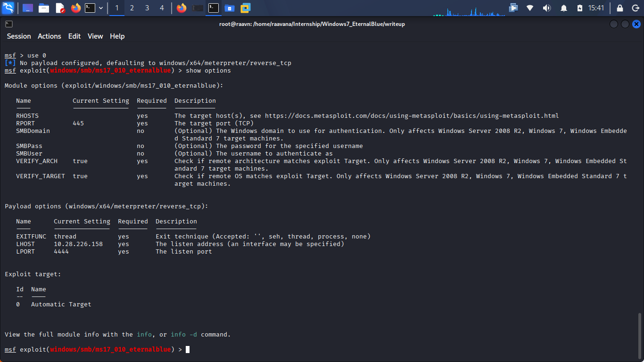
Task: Click the RPORT value 445
Action: 78,123
